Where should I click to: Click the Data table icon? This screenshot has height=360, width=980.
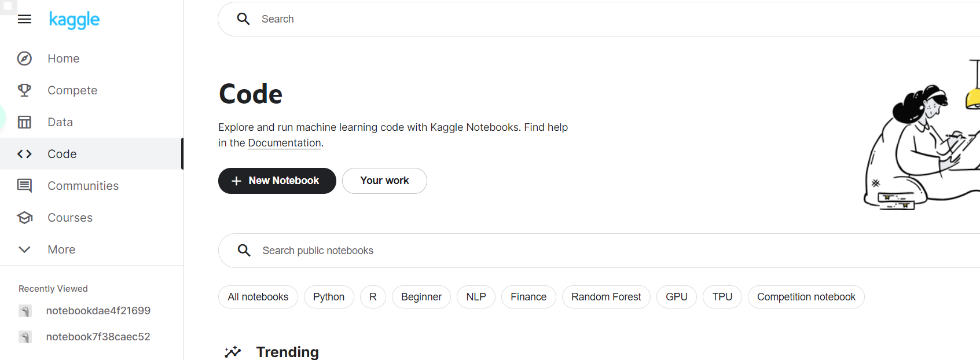24,122
